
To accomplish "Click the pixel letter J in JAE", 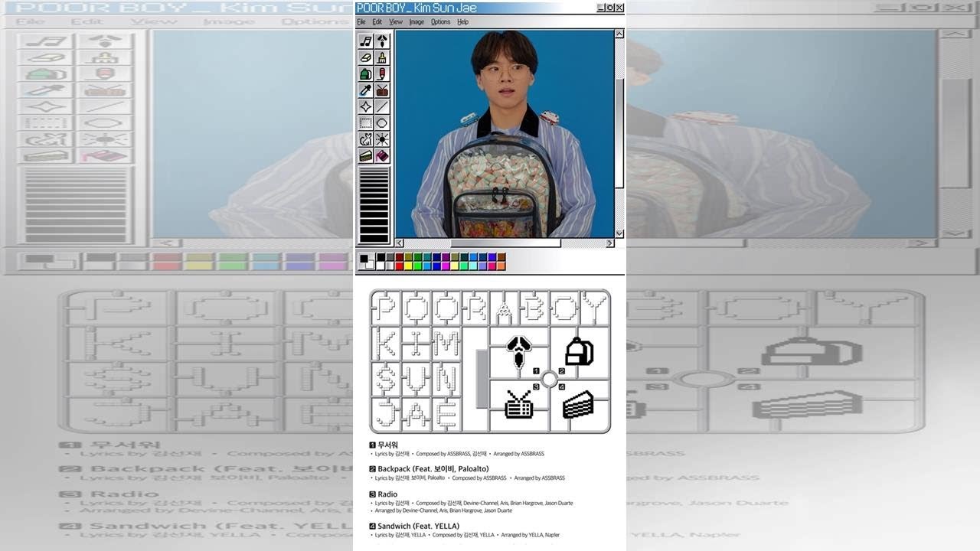I will 387,413.
